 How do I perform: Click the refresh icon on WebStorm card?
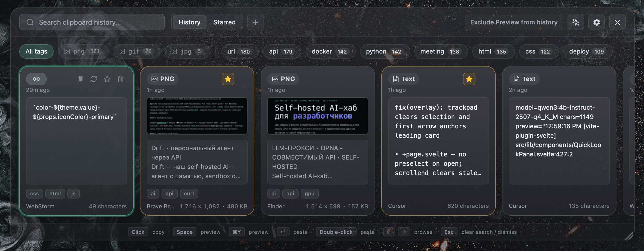pyautogui.click(x=94, y=79)
